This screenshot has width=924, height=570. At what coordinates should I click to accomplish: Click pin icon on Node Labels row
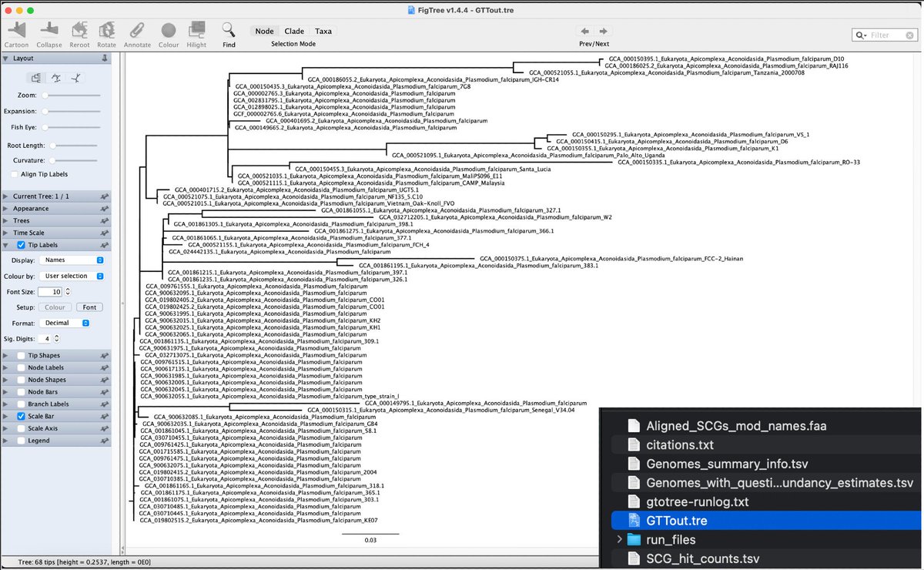pyautogui.click(x=104, y=368)
